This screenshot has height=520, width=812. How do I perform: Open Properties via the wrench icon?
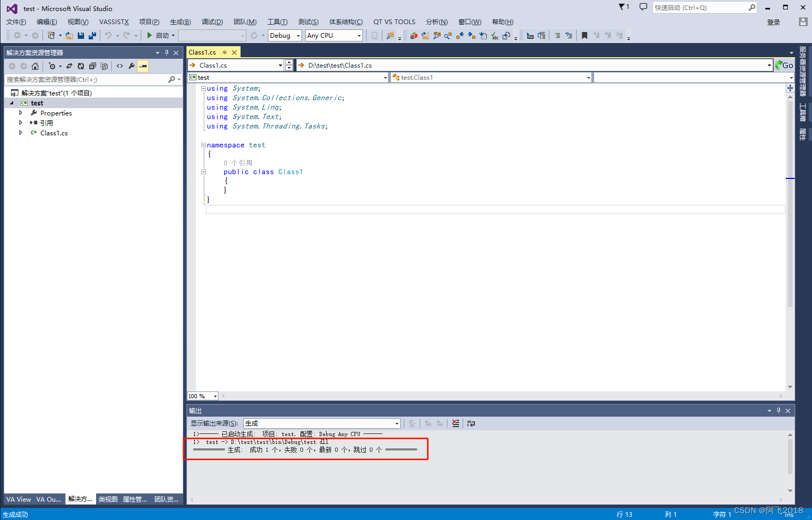click(x=131, y=66)
